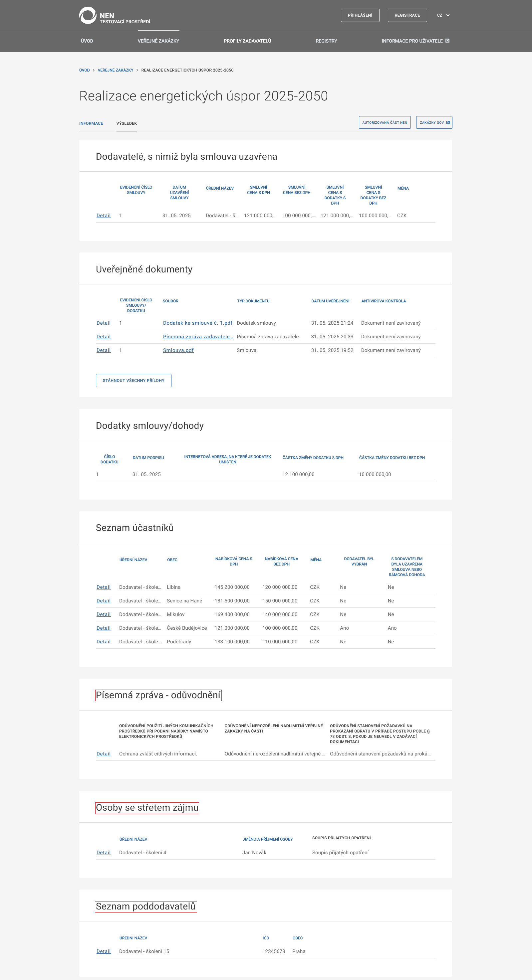Download Dodatek ke smlouvě č. 1.pdf

pyautogui.click(x=198, y=323)
